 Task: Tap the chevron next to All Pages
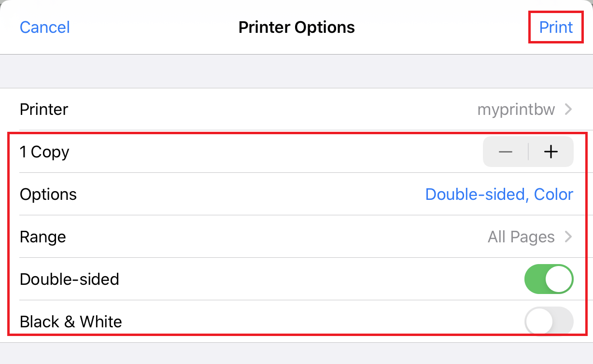pos(569,237)
